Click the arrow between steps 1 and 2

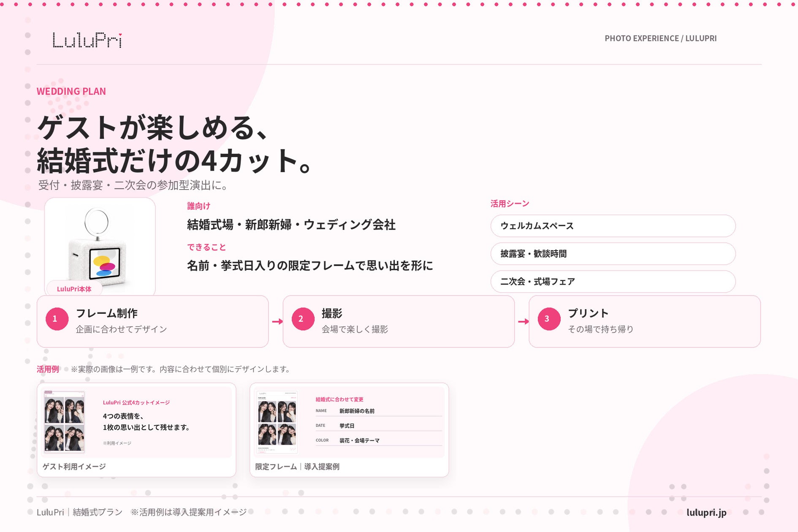pos(277,322)
